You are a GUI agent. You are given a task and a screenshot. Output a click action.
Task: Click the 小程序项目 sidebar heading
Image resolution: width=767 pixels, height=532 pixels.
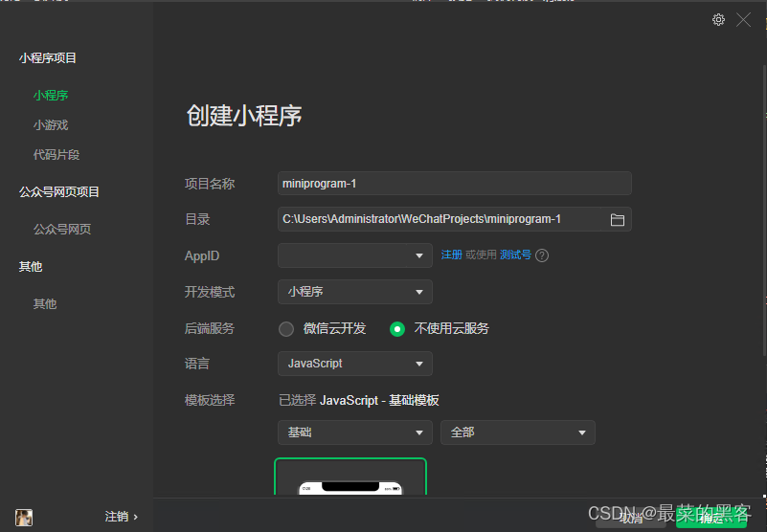(48, 58)
